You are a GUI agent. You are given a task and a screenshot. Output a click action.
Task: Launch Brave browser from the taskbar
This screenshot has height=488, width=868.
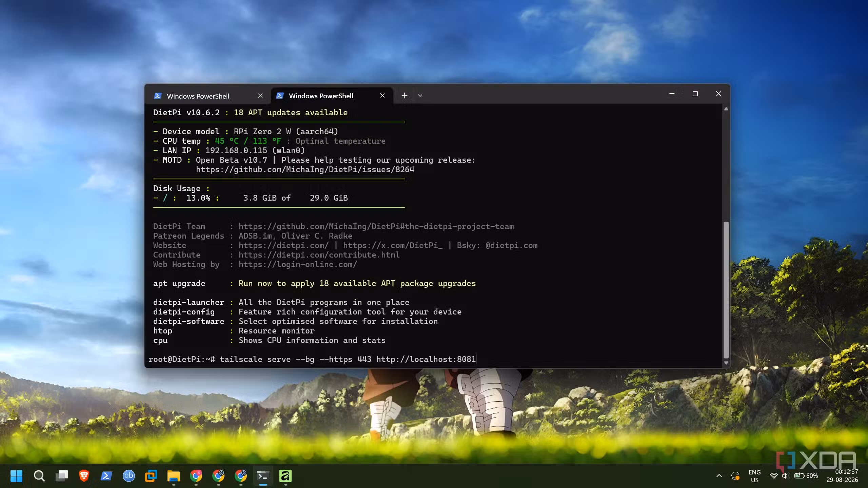coord(84,476)
